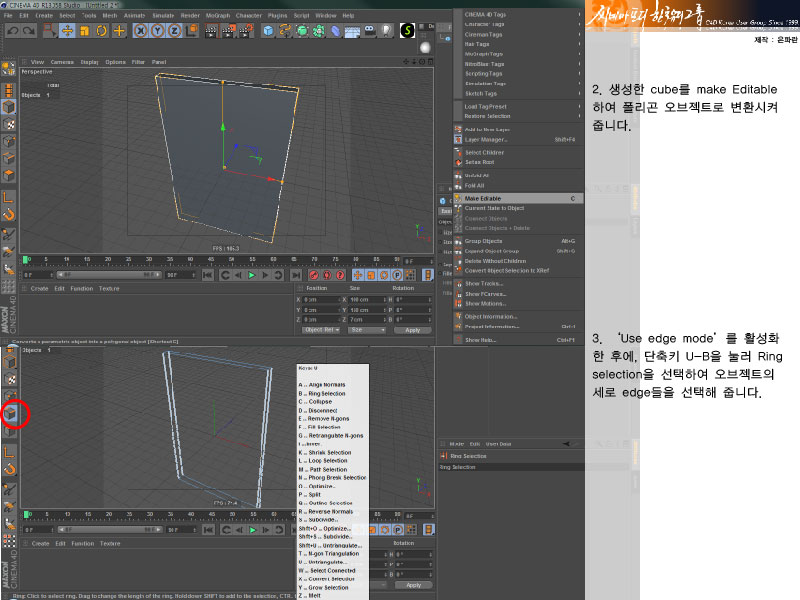Click the red-circled Use Edge Mode icon
800x600 pixels.
pyautogui.click(x=10, y=412)
